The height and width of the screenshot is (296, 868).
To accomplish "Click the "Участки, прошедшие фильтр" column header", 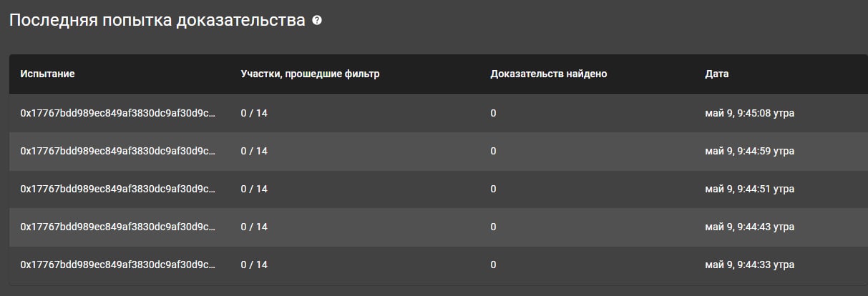I will click(x=310, y=74).
